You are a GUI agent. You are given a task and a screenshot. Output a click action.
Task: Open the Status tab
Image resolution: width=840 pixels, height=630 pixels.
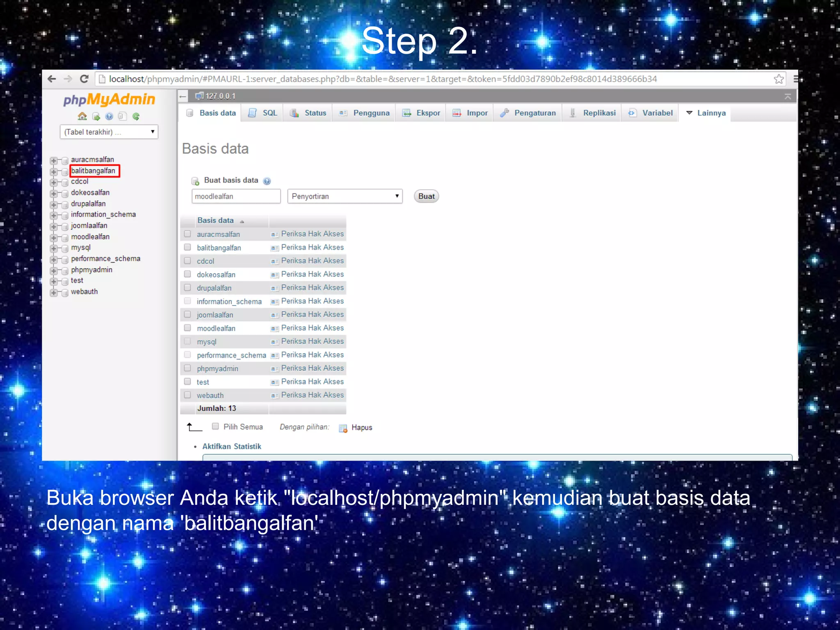(x=308, y=113)
